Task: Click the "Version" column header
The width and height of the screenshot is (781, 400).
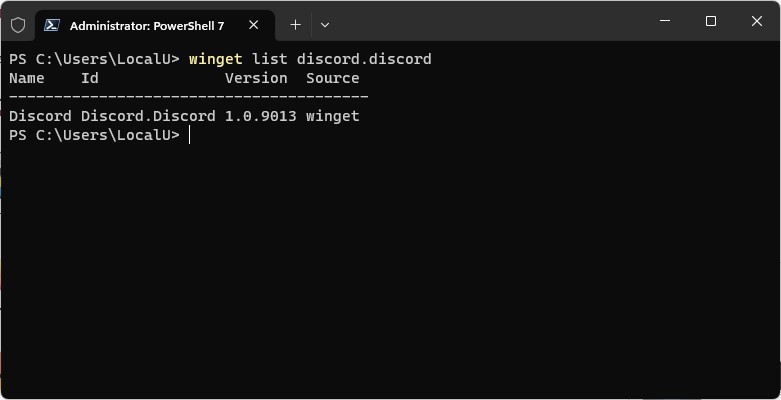Action: click(256, 78)
